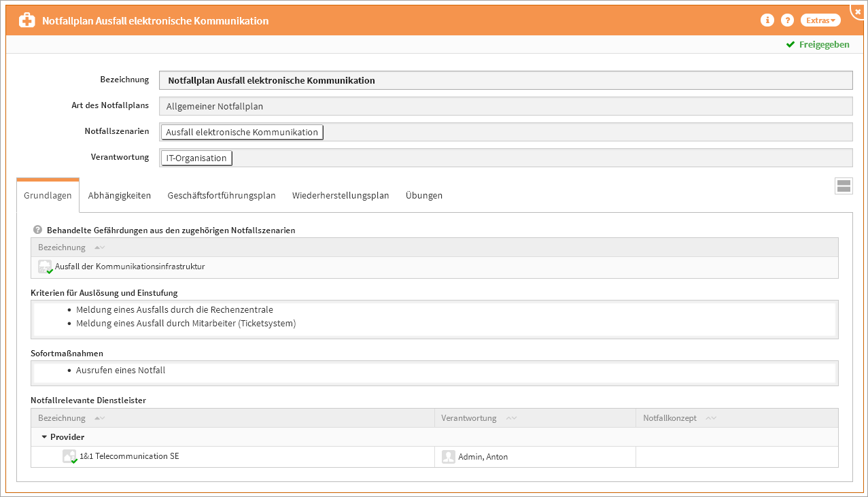Screen dimensions: 868x497
Task: Toggle the split layout view icon
Action: [x=844, y=186]
